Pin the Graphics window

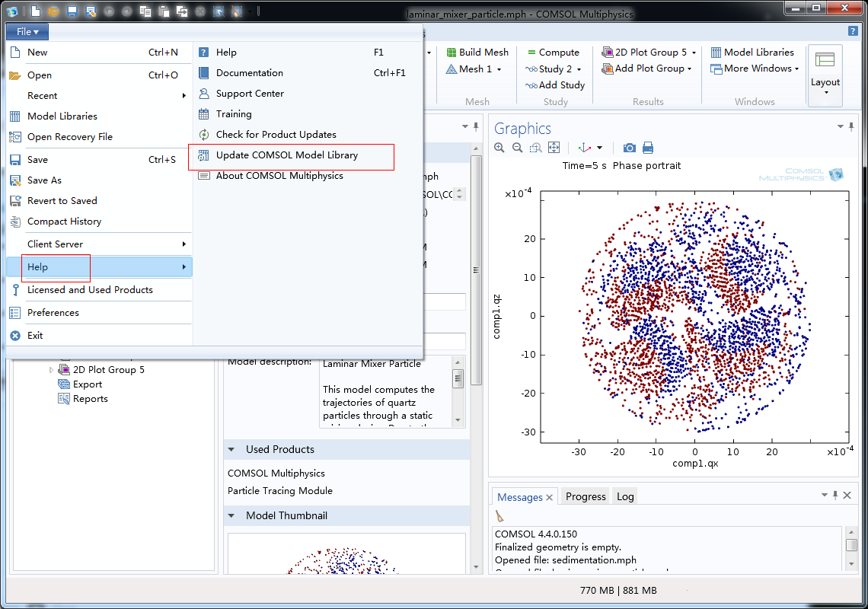click(x=851, y=126)
